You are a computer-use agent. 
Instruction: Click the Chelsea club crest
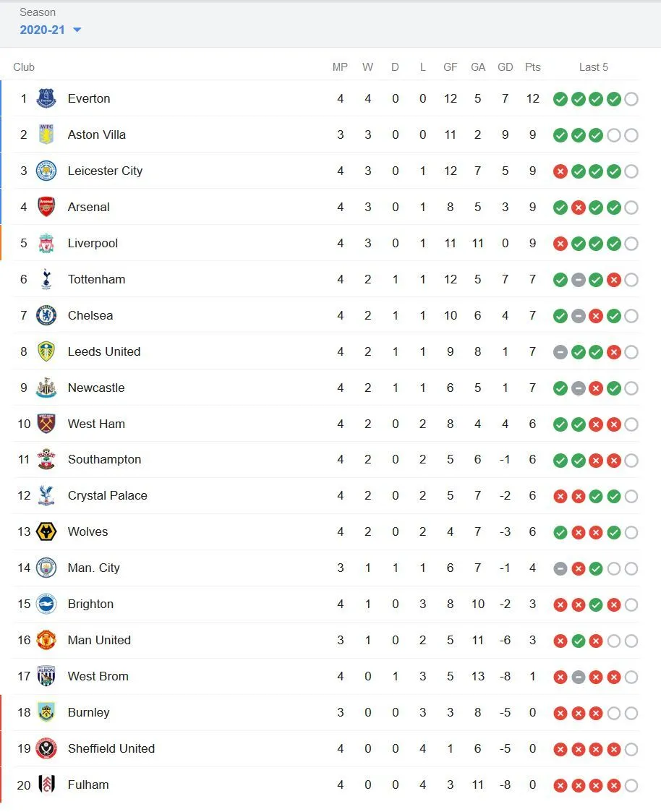[46, 315]
